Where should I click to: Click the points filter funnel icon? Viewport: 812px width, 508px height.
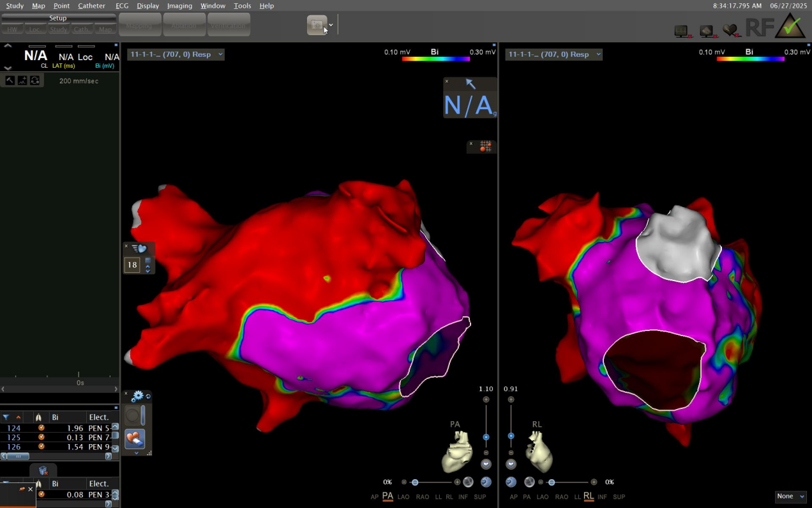pyautogui.click(x=6, y=417)
